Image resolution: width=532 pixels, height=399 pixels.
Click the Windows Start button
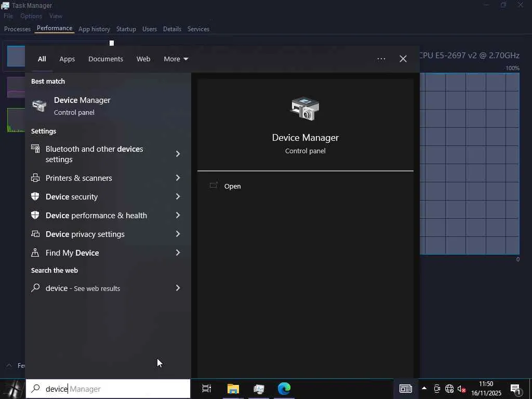tap(12, 389)
